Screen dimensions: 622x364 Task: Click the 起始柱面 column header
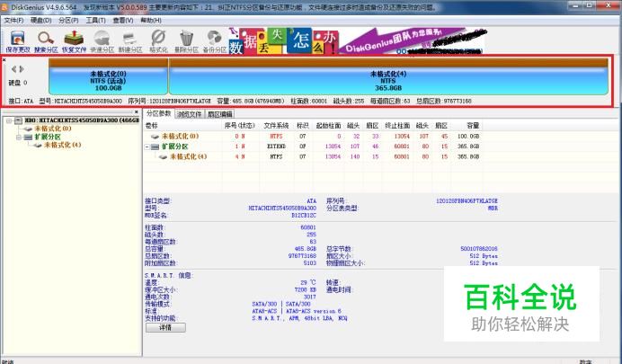click(x=328, y=125)
